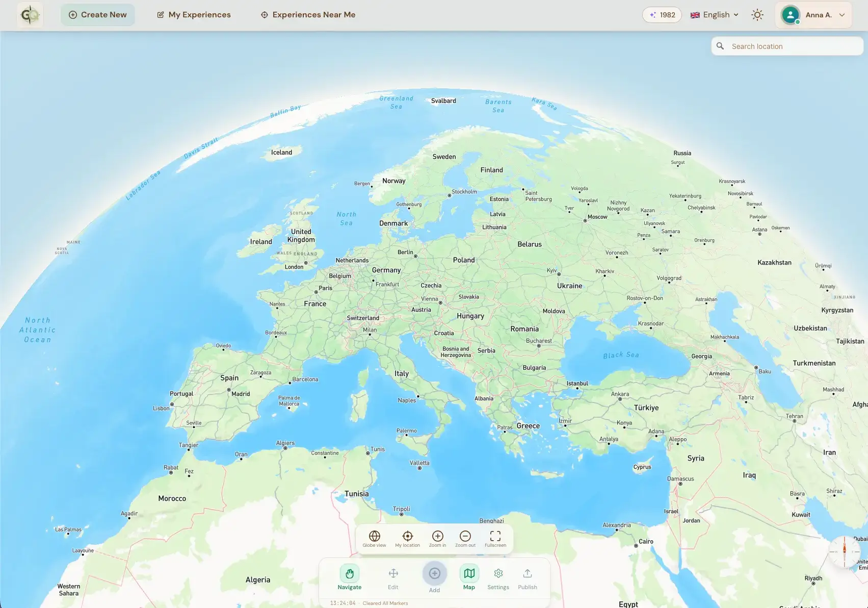This screenshot has height=608, width=868.
Task: Click the Search location input field
Action: [786, 46]
